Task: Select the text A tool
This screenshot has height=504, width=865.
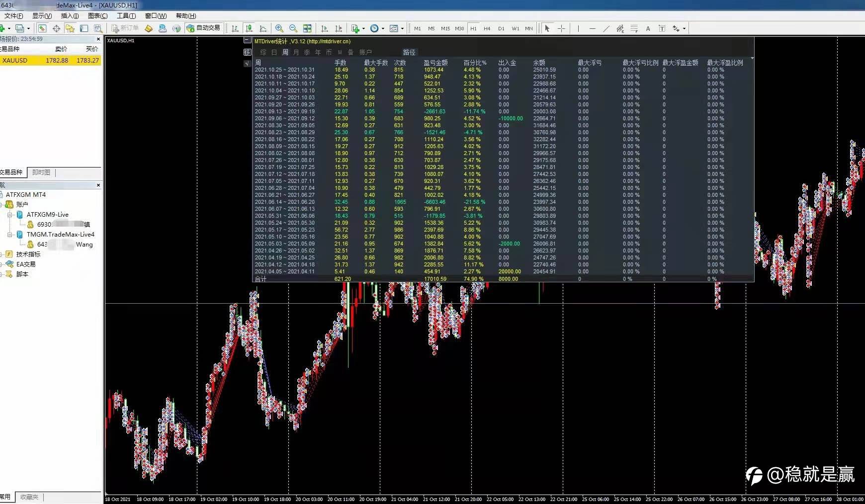Action: pos(648,28)
